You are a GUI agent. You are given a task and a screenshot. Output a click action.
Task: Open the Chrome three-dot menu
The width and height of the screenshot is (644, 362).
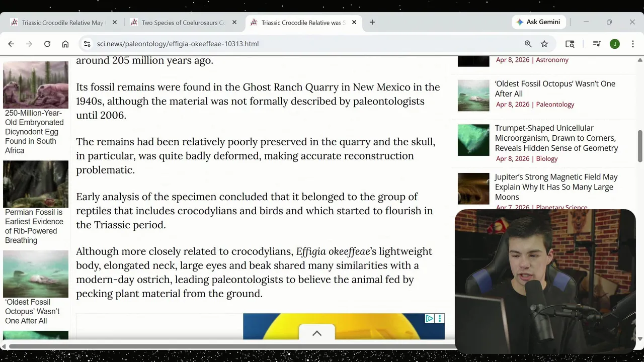[633, 44]
